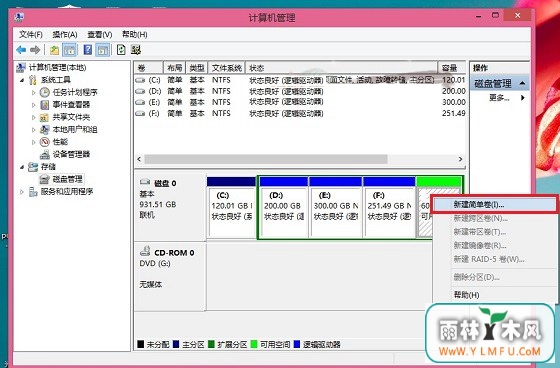Sort by the 卷 column header
The height and width of the screenshot is (368, 560).
pos(149,68)
